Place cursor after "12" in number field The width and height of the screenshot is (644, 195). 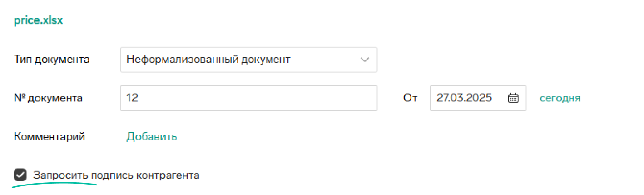[x=139, y=98]
